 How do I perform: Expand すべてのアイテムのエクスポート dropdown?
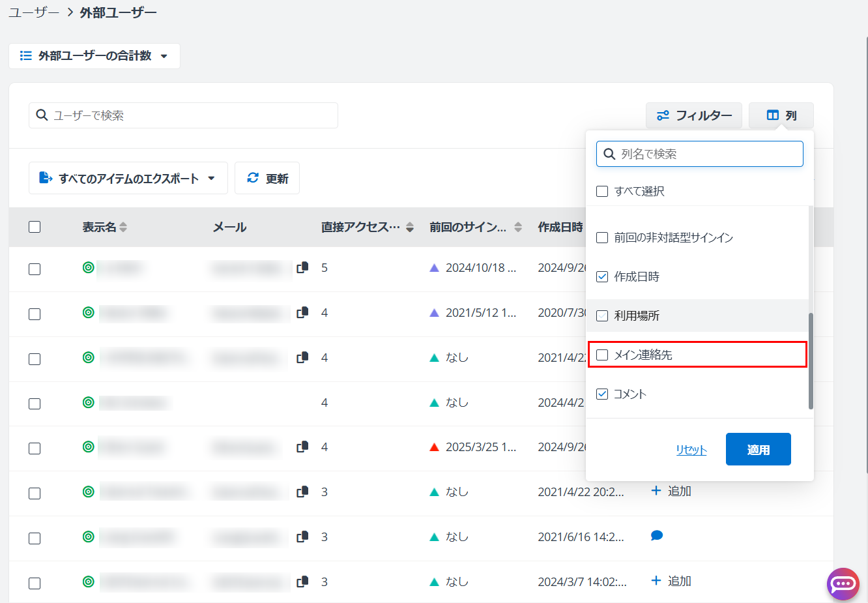point(128,178)
